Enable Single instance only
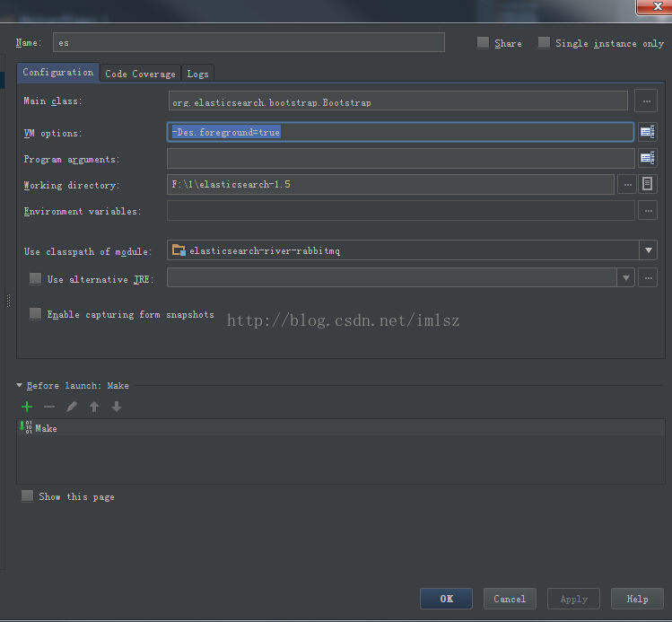672x622 pixels. 544,42
